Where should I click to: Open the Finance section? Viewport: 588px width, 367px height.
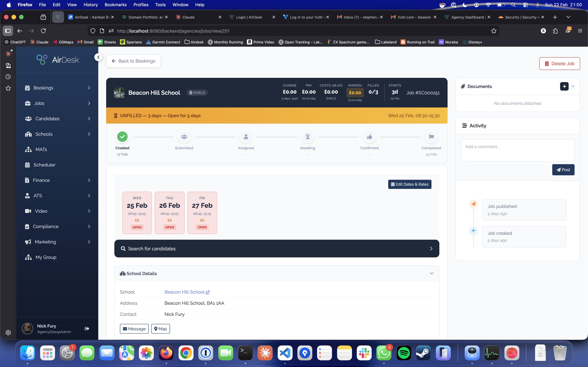[x=41, y=180]
